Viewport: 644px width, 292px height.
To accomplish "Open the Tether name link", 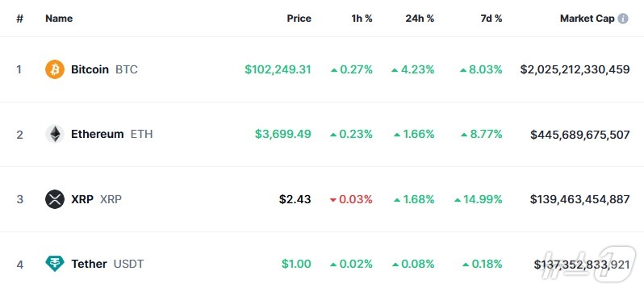I will pyautogui.click(x=89, y=264).
